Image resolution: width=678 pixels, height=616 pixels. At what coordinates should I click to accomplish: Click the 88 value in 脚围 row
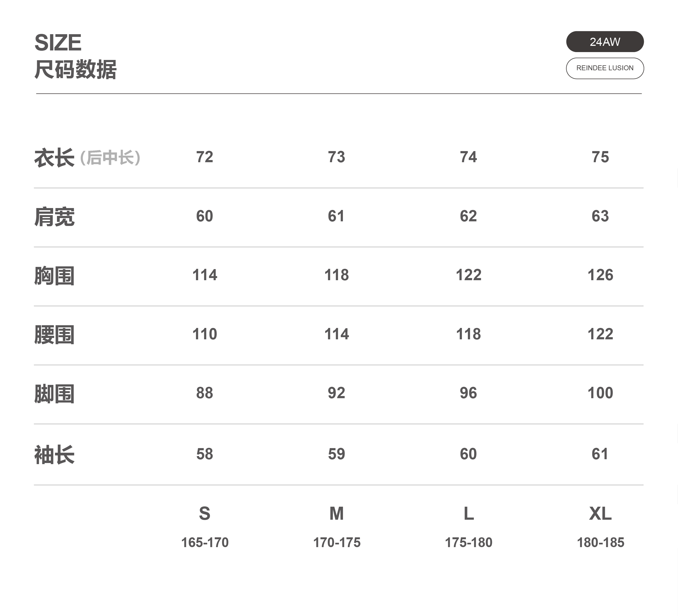(x=204, y=393)
